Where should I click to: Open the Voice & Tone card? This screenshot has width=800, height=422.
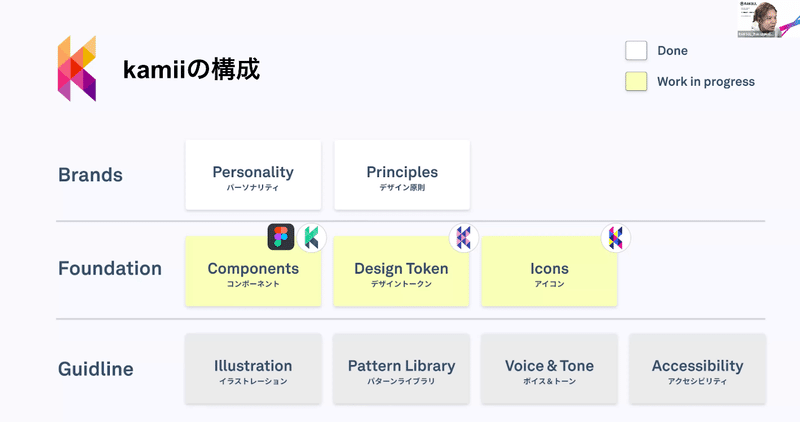click(549, 369)
